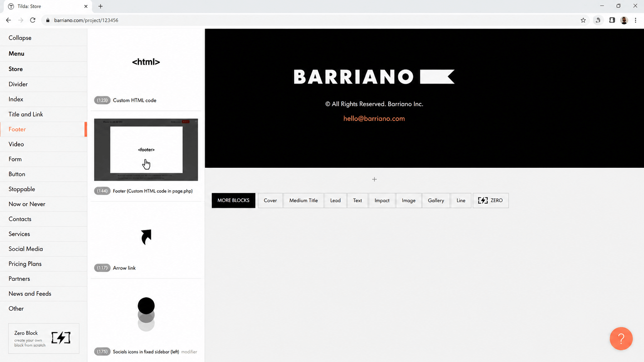This screenshot has height=362, width=644.
Task: Select the Other category
Action: (x=44, y=309)
